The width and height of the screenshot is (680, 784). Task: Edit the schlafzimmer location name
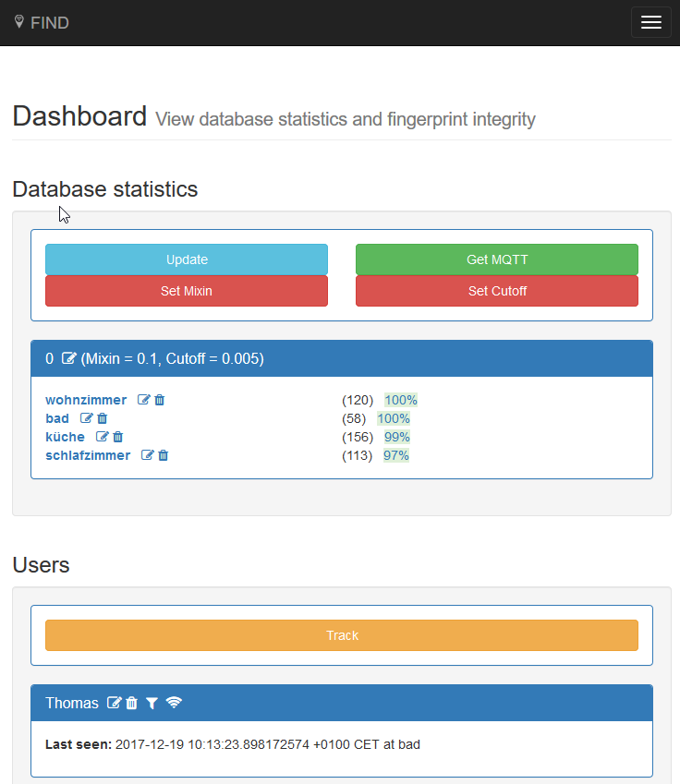147,455
